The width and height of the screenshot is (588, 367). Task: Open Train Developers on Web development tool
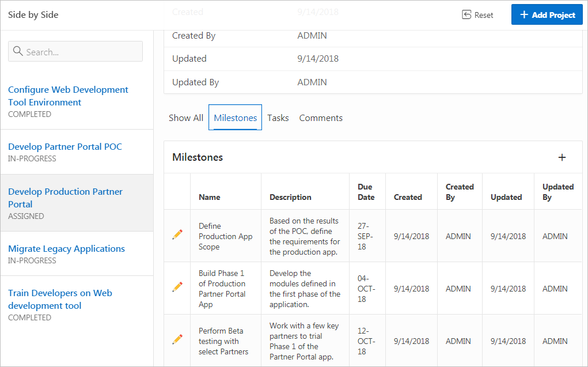click(x=60, y=299)
